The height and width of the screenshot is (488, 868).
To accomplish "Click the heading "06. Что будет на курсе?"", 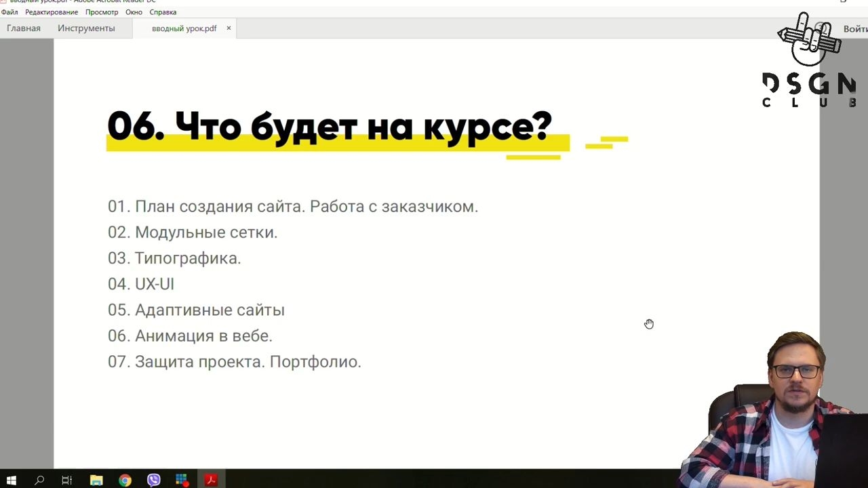I will tap(330, 126).
